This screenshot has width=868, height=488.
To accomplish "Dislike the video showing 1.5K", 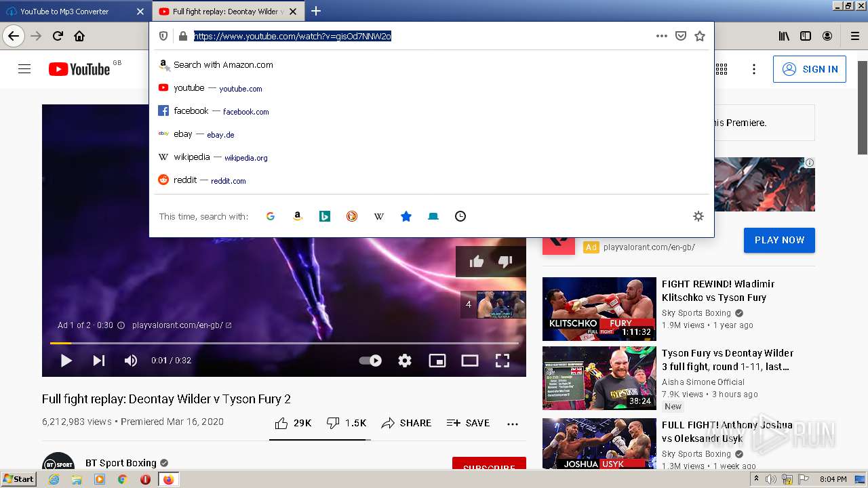I will coord(346,423).
